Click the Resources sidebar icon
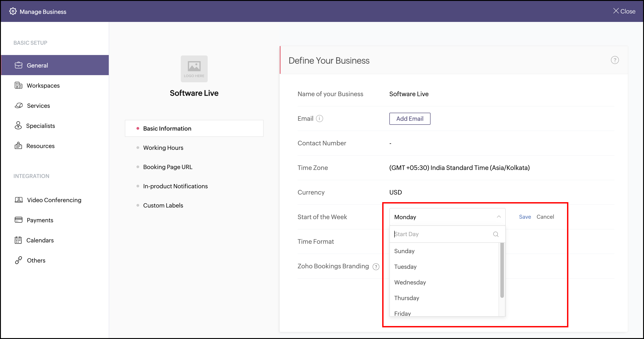Screen dimensions: 644x339 point(18,146)
